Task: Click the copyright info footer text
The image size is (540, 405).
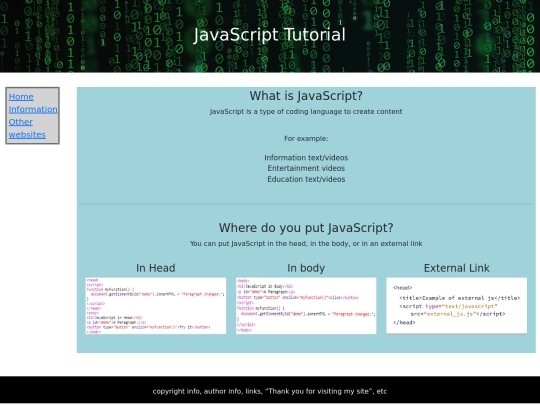Action: 270,391
